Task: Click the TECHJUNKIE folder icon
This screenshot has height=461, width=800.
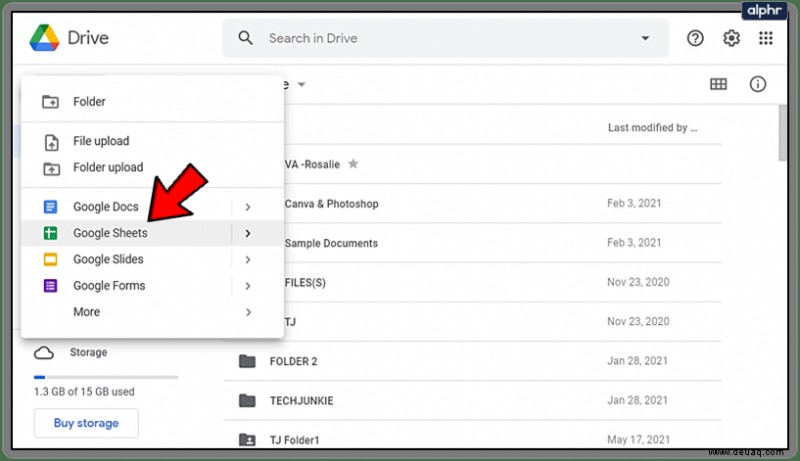Action: (247, 400)
